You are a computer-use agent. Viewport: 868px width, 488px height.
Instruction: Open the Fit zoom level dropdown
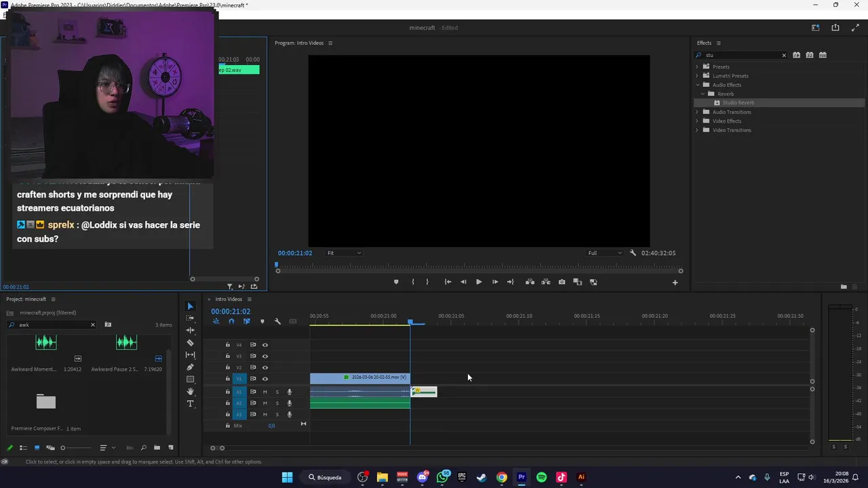[x=344, y=253]
